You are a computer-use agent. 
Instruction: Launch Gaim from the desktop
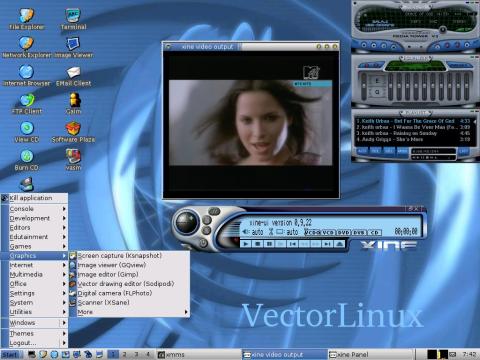[x=74, y=104]
